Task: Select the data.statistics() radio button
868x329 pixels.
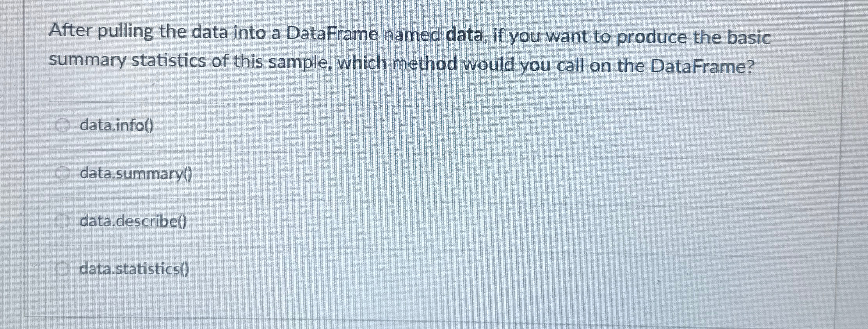Action: point(64,268)
